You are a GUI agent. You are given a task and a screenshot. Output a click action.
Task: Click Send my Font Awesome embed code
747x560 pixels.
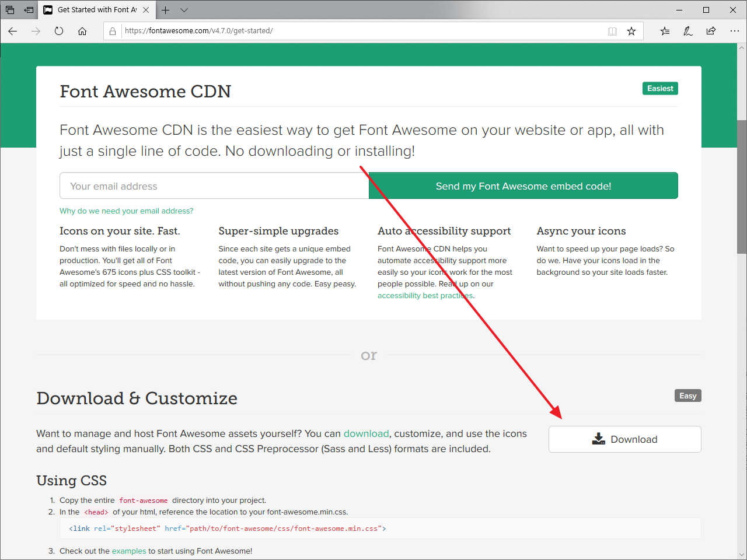point(523,186)
